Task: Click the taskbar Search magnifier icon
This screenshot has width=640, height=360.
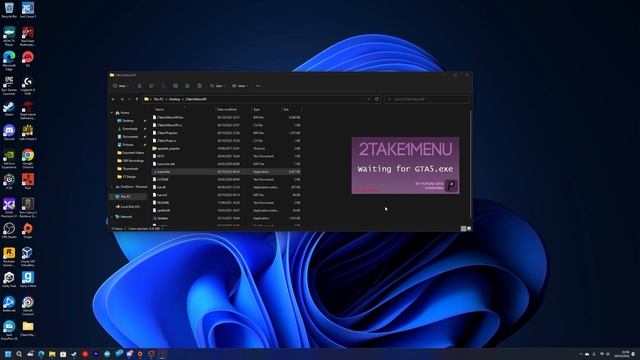Action: [19, 354]
